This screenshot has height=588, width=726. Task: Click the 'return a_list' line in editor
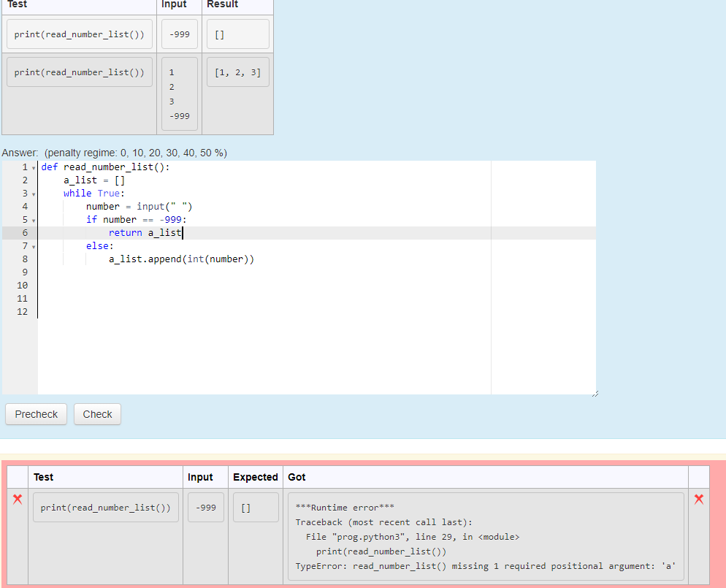pos(145,233)
